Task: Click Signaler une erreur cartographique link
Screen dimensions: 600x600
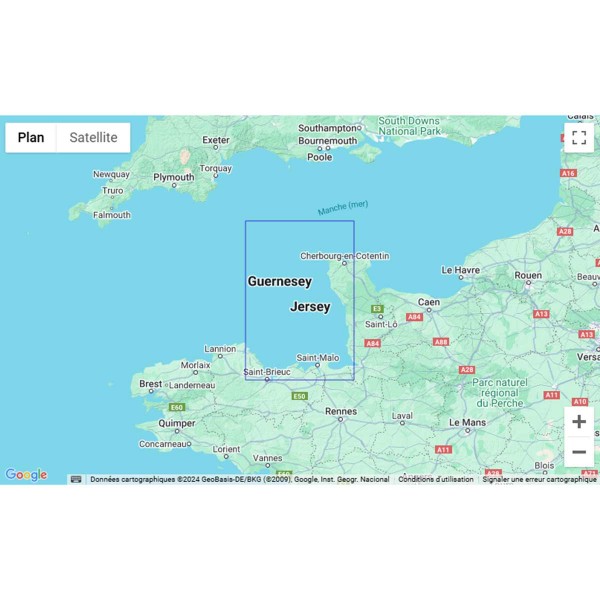Action: click(539, 479)
